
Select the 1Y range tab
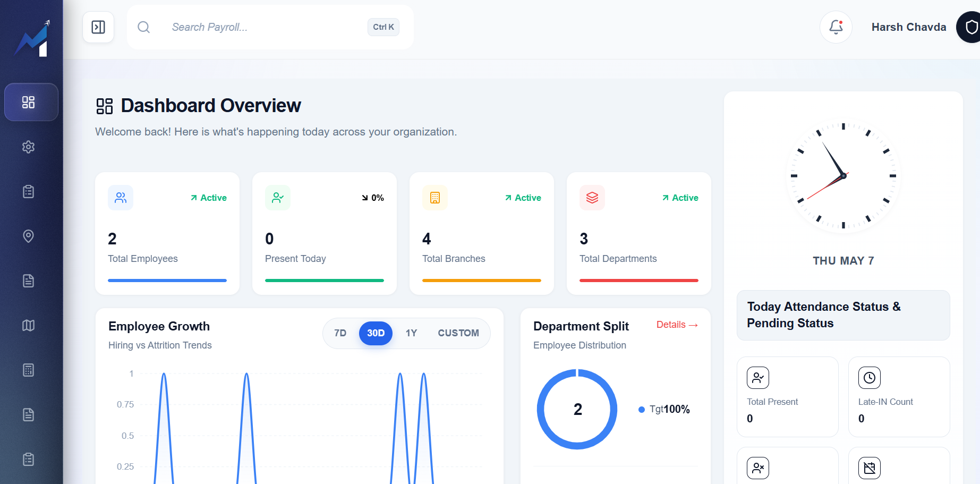(x=411, y=333)
